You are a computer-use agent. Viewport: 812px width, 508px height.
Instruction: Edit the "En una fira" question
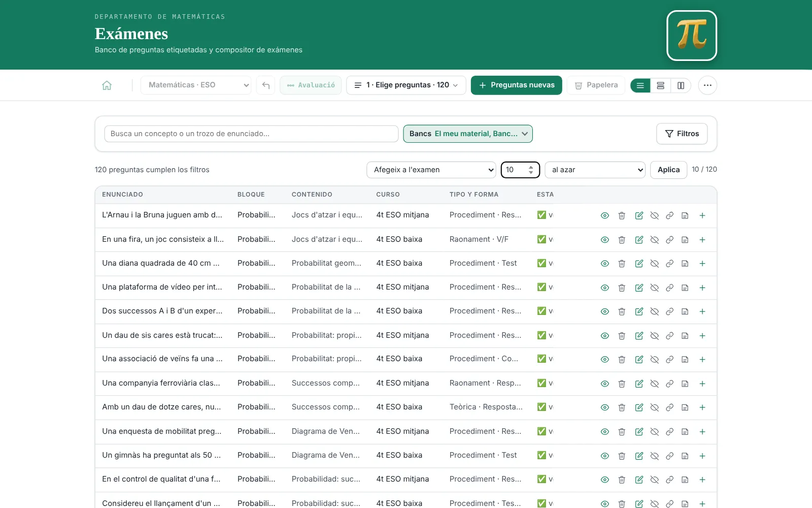click(639, 240)
